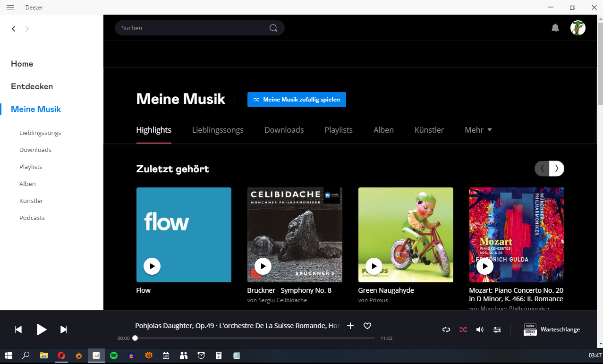
Task: Click Meine Musik zufällig spielen button
Action: pyautogui.click(x=297, y=100)
